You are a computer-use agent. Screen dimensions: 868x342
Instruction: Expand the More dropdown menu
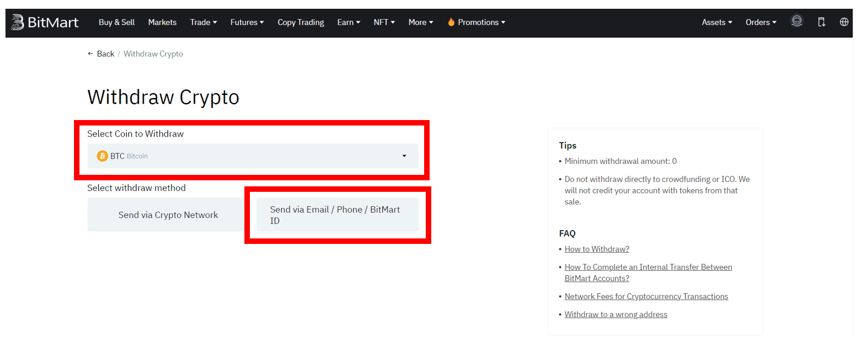(x=421, y=22)
